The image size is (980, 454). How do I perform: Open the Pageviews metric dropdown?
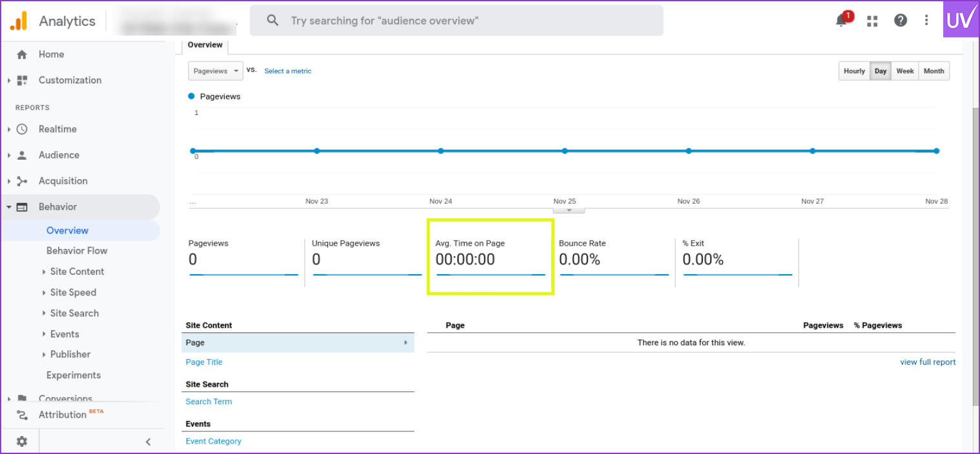tap(216, 71)
